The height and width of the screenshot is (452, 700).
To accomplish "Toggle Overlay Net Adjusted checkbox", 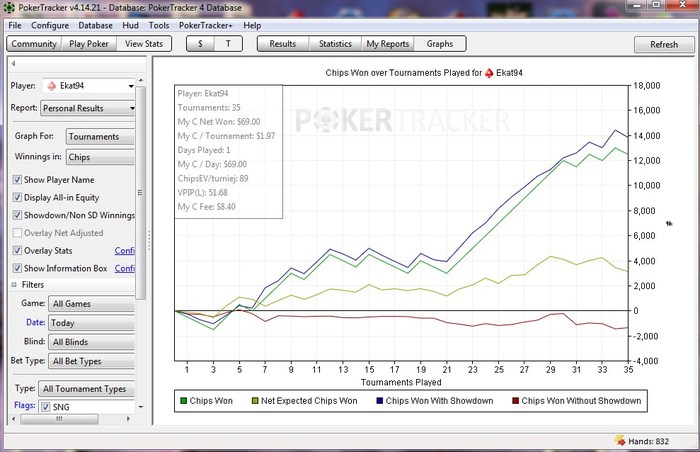I will 17,233.
